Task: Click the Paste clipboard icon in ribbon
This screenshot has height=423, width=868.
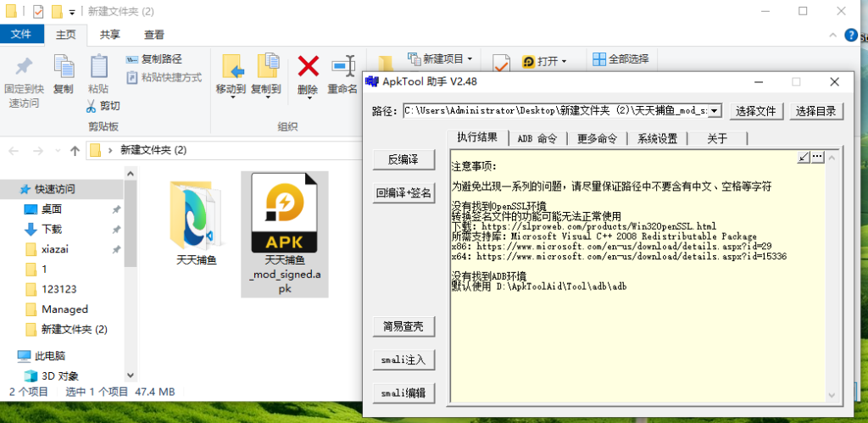Action: click(x=98, y=68)
